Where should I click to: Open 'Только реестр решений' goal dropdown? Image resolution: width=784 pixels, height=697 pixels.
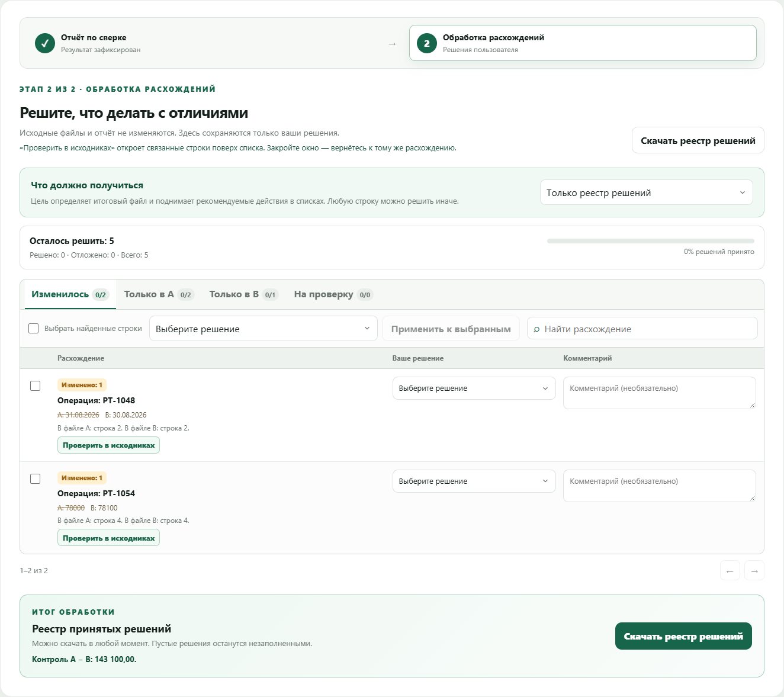[647, 192]
